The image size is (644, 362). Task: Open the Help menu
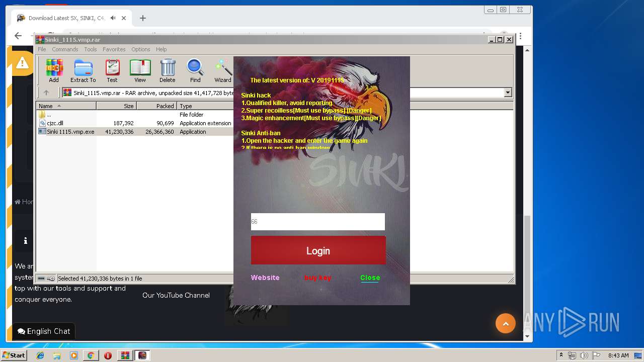161,49
